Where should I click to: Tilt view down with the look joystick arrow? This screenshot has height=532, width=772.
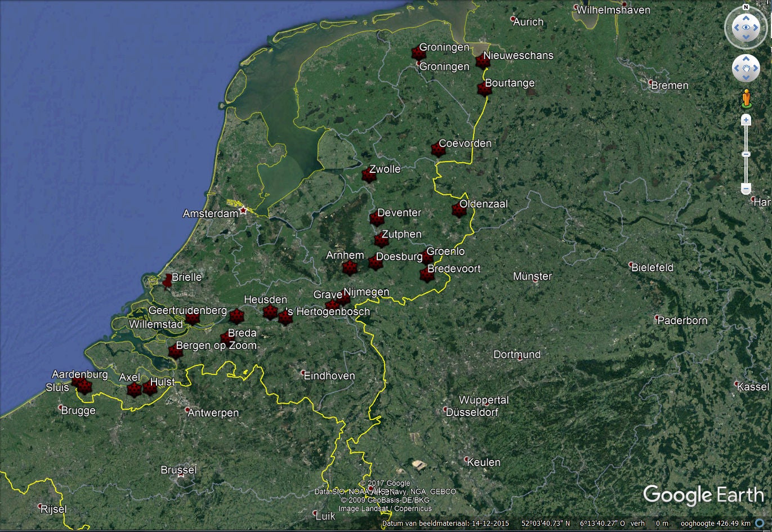(746, 37)
